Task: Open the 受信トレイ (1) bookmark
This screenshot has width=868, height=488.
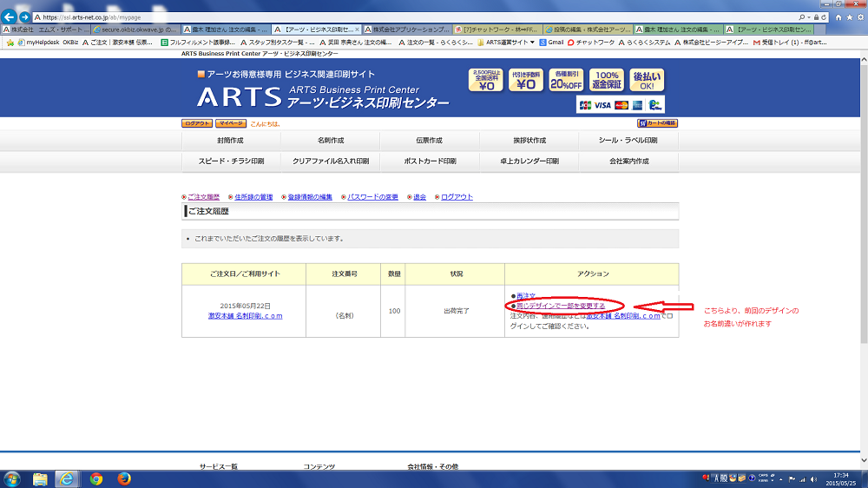Action: [x=791, y=42]
